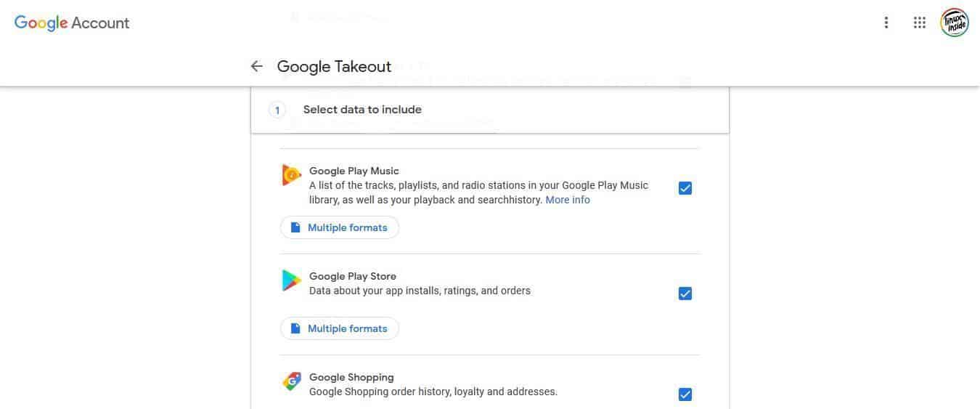Click the Google Play Store description text
The height and width of the screenshot is (409, 980).
tap(420, 291)
